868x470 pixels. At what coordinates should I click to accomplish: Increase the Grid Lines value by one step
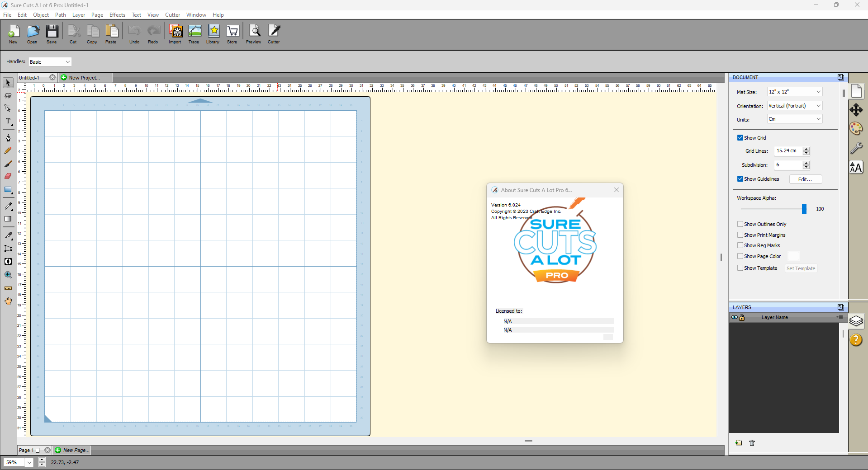(x=806, y=149)
